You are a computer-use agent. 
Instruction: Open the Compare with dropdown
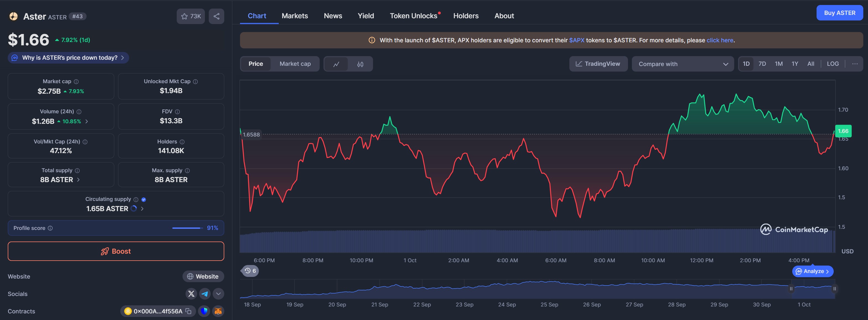pyautogui.click(x=683, y=64)
